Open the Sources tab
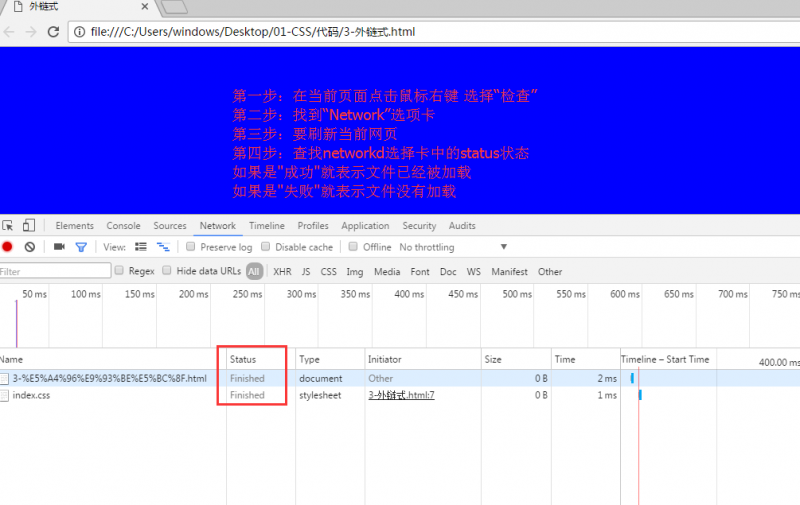Viewport: 800px width, 505px height. (x=170, y=226)
